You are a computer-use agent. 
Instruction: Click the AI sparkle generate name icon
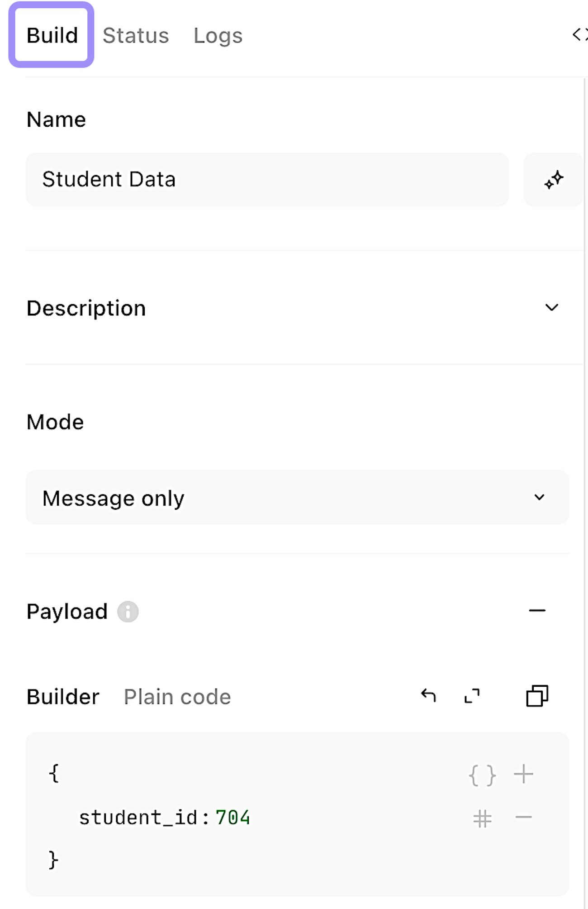point(553,180)
